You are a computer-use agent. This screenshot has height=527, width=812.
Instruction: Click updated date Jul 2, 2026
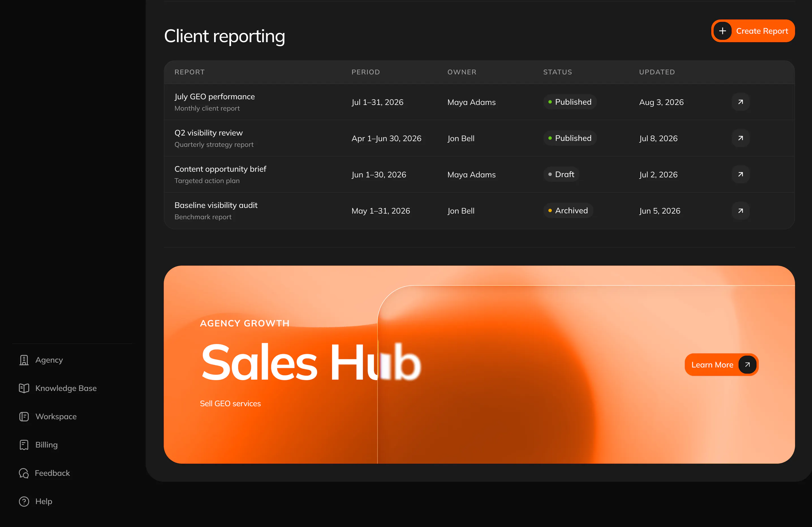pos(658,175)
